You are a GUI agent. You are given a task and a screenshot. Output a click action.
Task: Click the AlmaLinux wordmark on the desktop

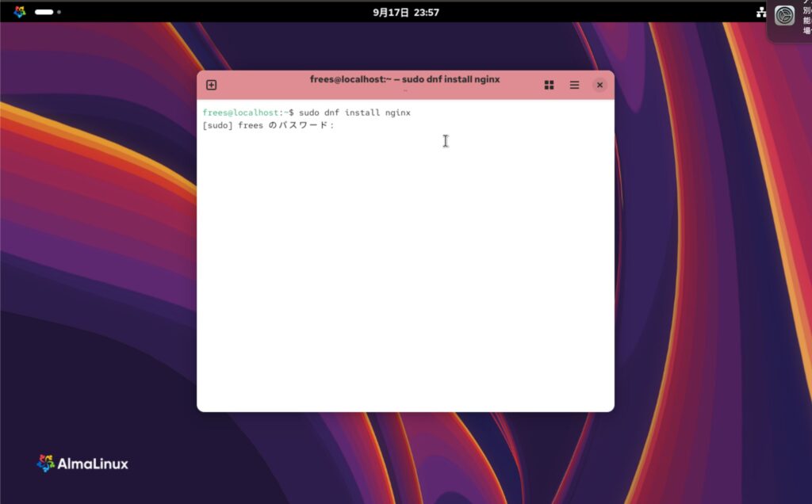pyautogui.click(x=93, y=464)
